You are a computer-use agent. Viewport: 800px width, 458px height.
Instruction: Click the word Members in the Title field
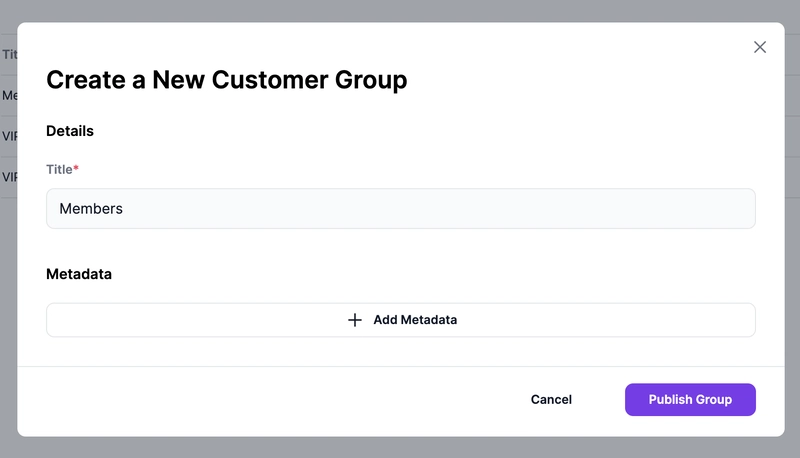[x=91, y=208]
